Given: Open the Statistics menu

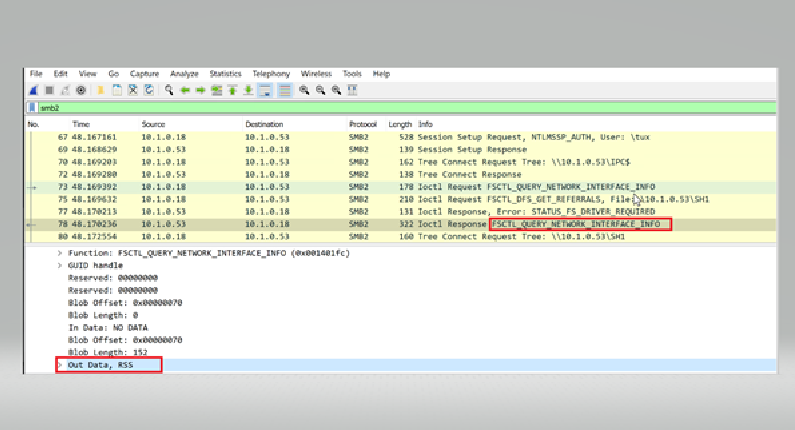Looking at the screenshot, I should click(x=225, y=74).
